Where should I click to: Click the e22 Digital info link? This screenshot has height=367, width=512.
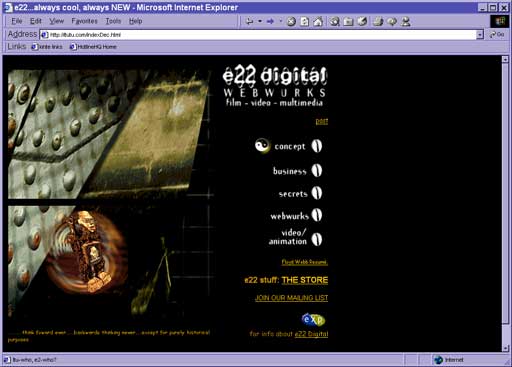311,334
